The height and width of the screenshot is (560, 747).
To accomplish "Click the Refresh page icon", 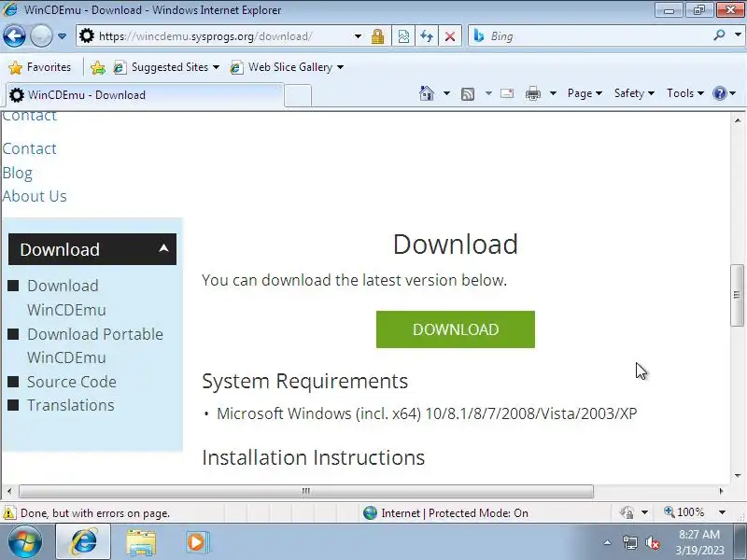I will (427, 36).
